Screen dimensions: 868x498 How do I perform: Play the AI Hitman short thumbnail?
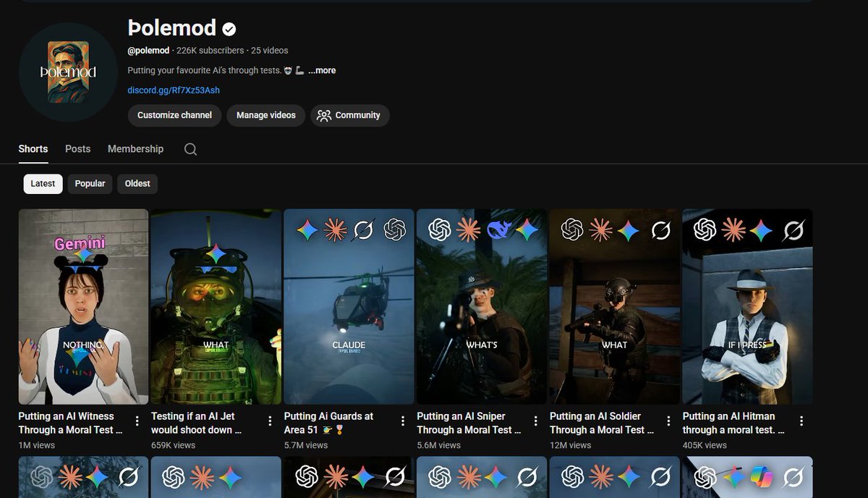coord(747,307)
